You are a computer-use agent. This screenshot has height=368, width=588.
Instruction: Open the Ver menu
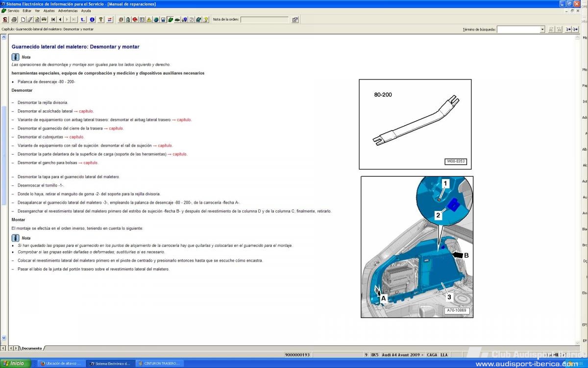pos(37,10)
